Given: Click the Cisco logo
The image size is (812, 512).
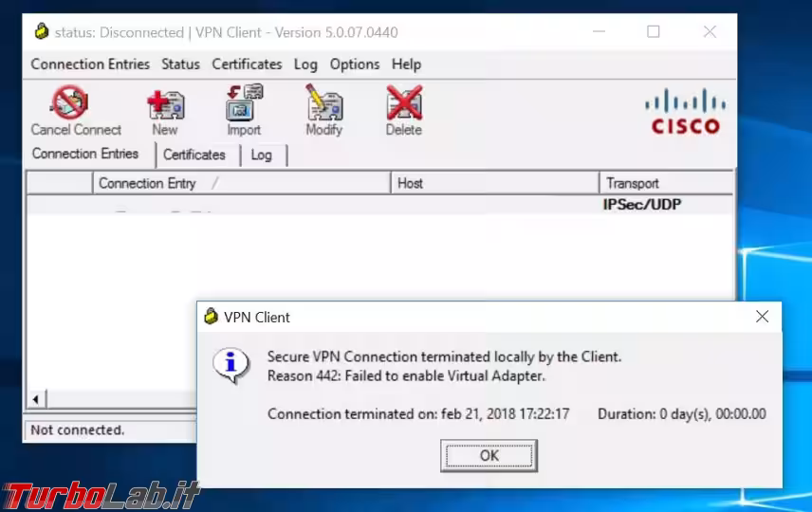Looking at the screenshot, I should coord(685,111).
